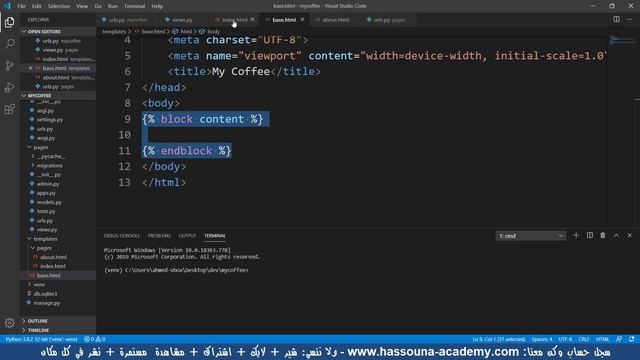This screenshot has height=360, width=640.
Task: Open the Run menu
Action: click(113, 6)
